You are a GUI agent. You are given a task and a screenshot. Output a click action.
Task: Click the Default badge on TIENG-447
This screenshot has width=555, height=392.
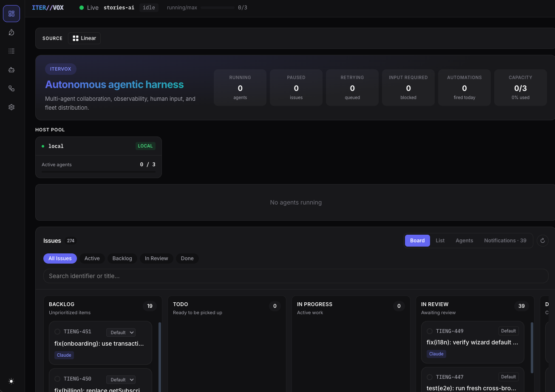click(508, 377)
